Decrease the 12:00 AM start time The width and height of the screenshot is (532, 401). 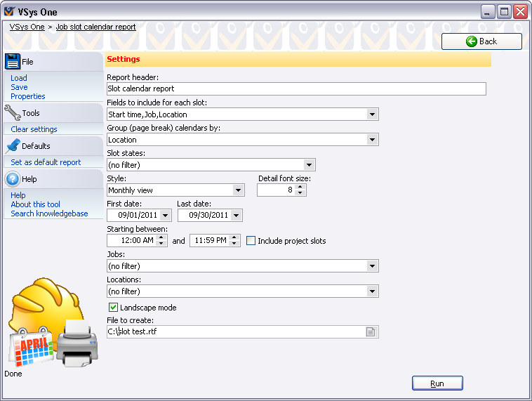(x=161, y=244)
